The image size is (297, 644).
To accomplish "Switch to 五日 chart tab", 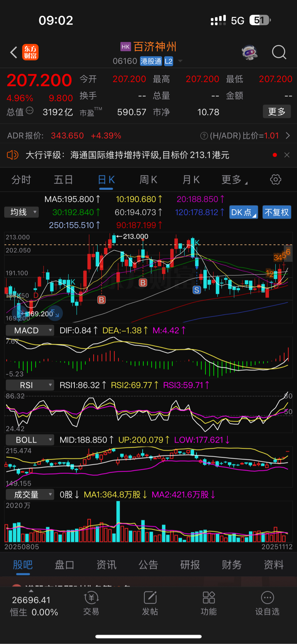I will pos(63,179).
